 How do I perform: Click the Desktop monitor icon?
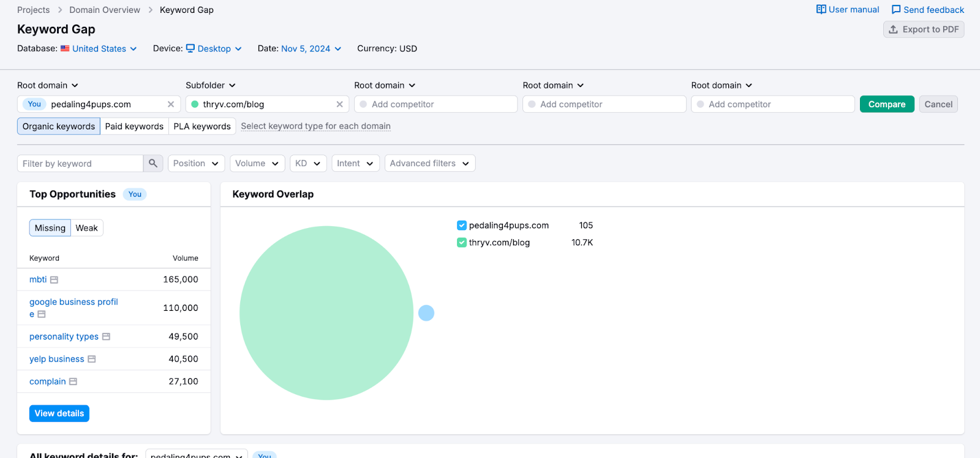(190, 48)
